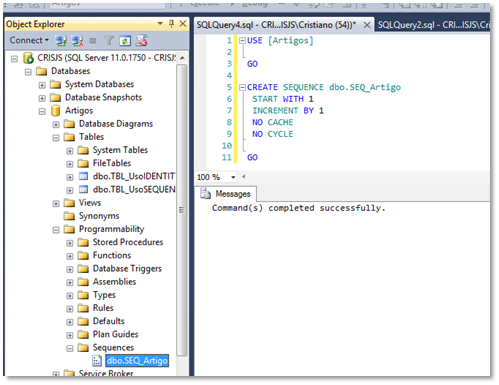Open Object Explorer window position dropdown arrow
The width and height of the screenshot is (499, 385).
(160, 24)
